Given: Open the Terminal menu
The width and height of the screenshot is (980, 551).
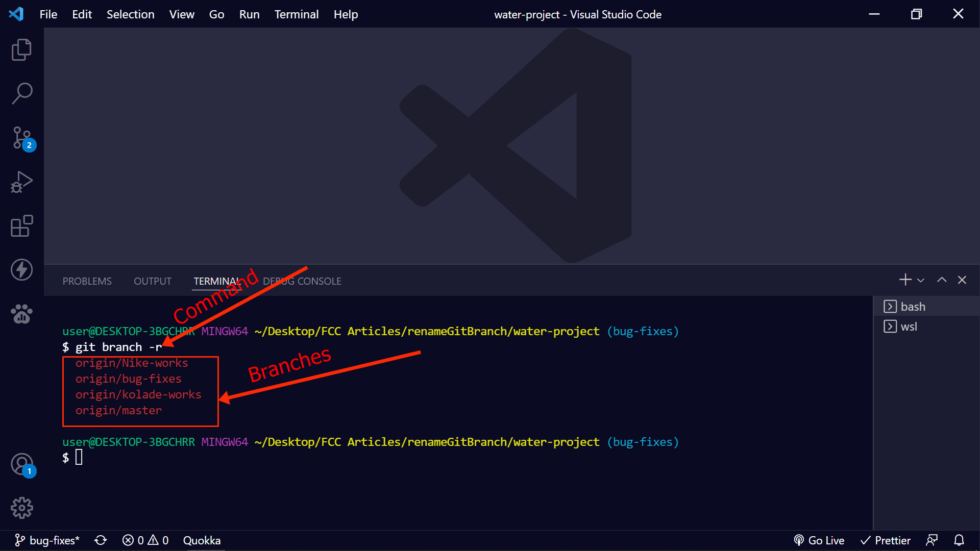Looking at the screenshot, I should coord(296,14).
